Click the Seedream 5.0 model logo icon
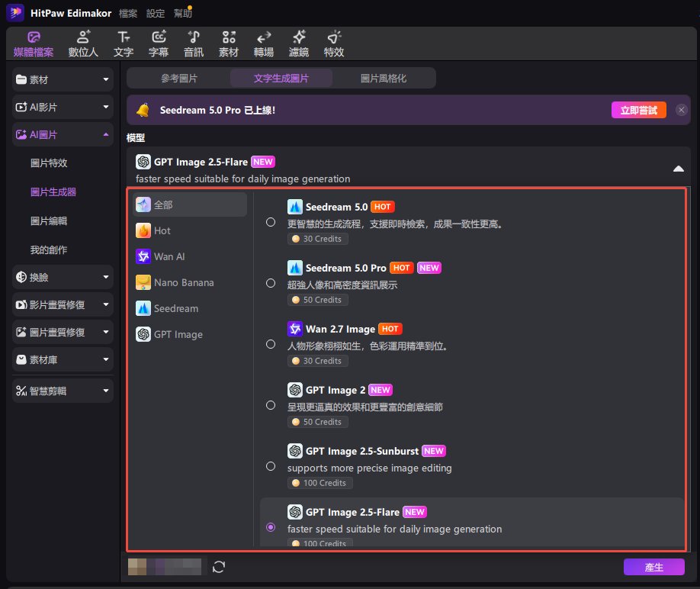This screenshot has width=700, height=589. 294,207
